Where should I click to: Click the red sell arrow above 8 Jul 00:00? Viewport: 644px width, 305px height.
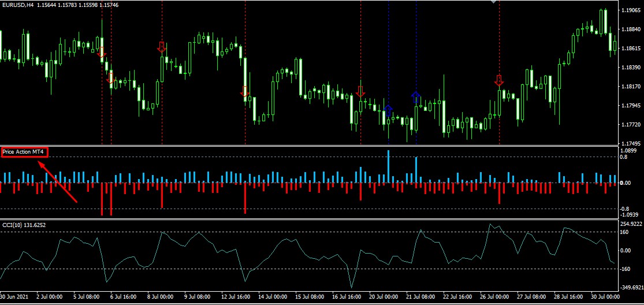[x=162, y=47]
